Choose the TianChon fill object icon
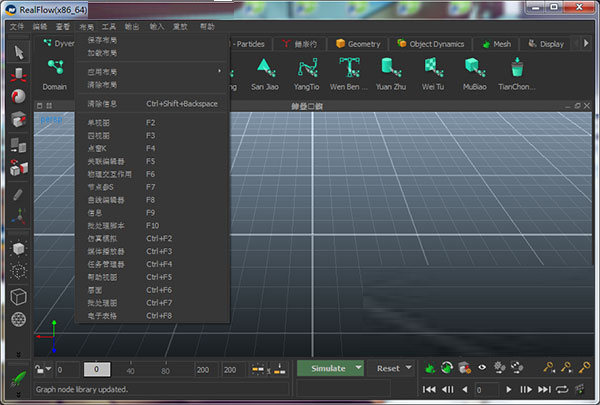The width and height of the screenshot is (600, 405). click(517, 68)
